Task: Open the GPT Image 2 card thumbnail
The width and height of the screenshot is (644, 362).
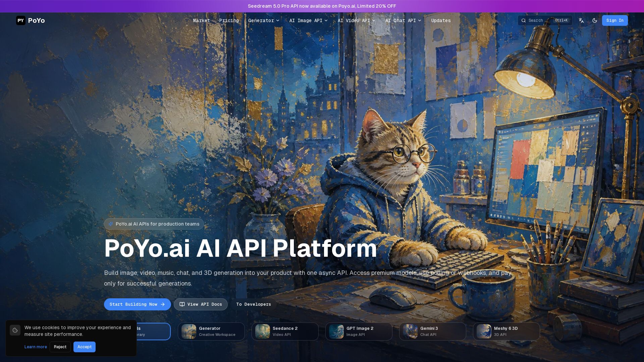Action: tap(336, 331)
